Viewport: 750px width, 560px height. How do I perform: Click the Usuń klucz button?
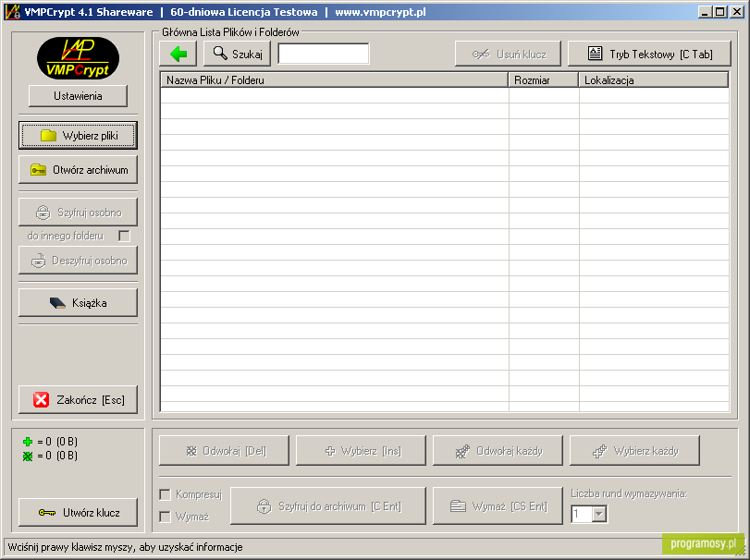click(x=508, y=54)
